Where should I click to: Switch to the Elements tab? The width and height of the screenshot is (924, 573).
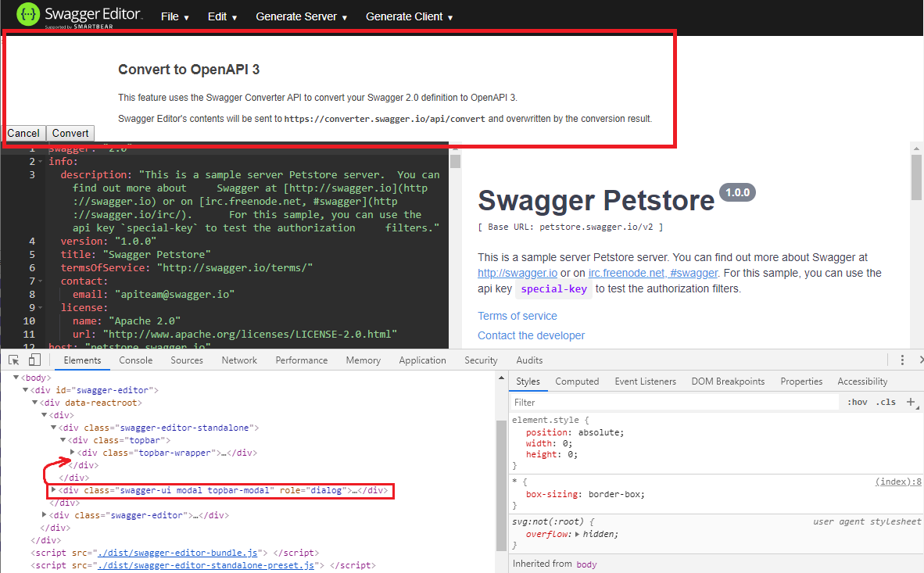(x=82, y=360)
